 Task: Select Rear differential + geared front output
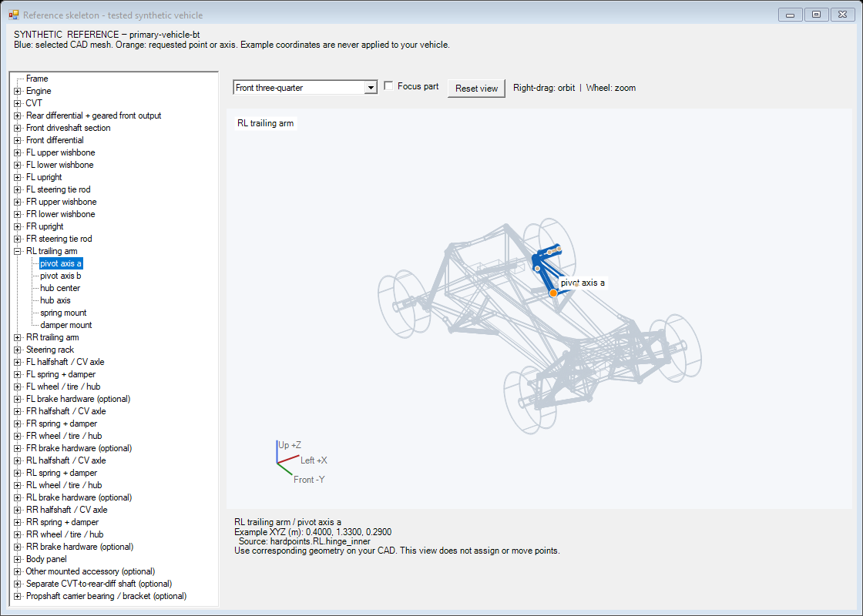93,115
